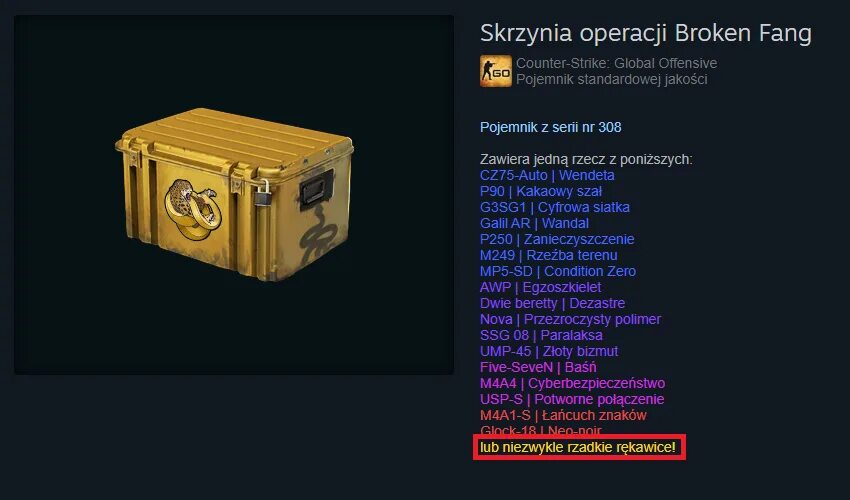The image size is (850, 500).
Task: Click the CS:GO game icon
Action: (495, 71)
